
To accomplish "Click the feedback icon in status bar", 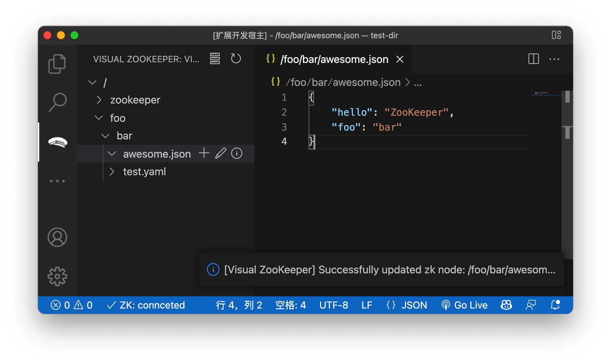I will 531,305.
